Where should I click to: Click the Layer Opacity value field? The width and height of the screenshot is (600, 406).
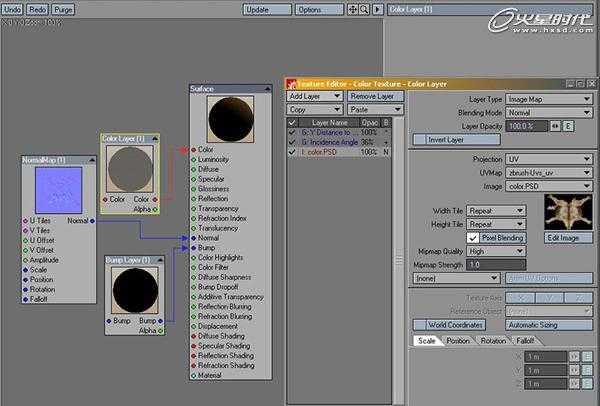(524, 126)
